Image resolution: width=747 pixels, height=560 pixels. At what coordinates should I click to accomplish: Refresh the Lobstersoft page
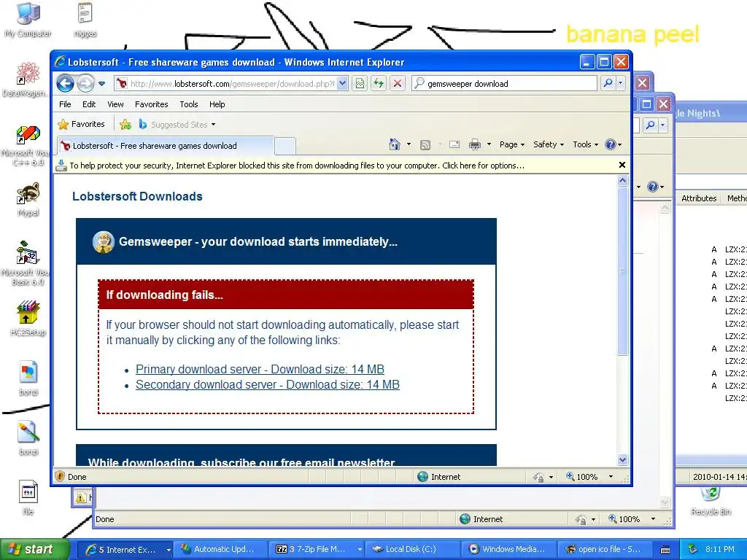pyautogui.click(x=379, y=84)
